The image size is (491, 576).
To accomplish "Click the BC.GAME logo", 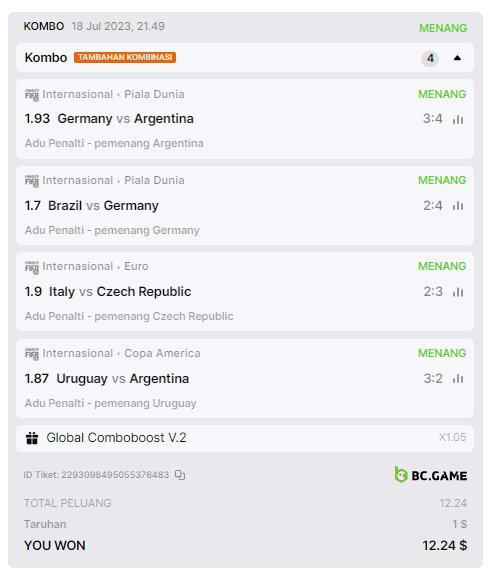I will coord(430,475).
